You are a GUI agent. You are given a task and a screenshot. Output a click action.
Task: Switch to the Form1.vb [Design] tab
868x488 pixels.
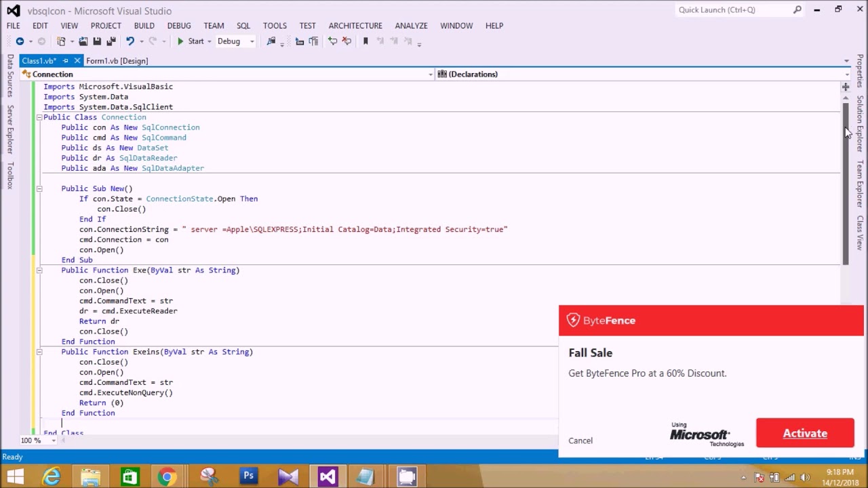pos(117,61)
